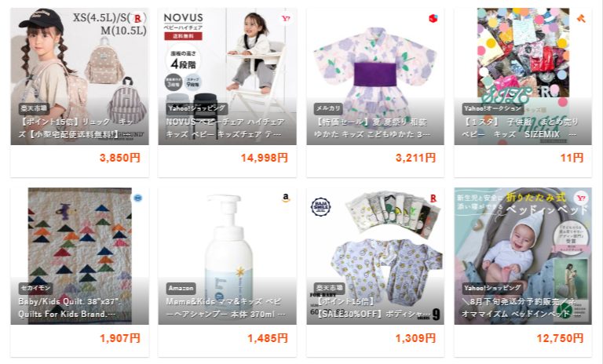Click the auction hammer icon on clothes bundle
Screen dimensions: 603x364
pos(581,18)
